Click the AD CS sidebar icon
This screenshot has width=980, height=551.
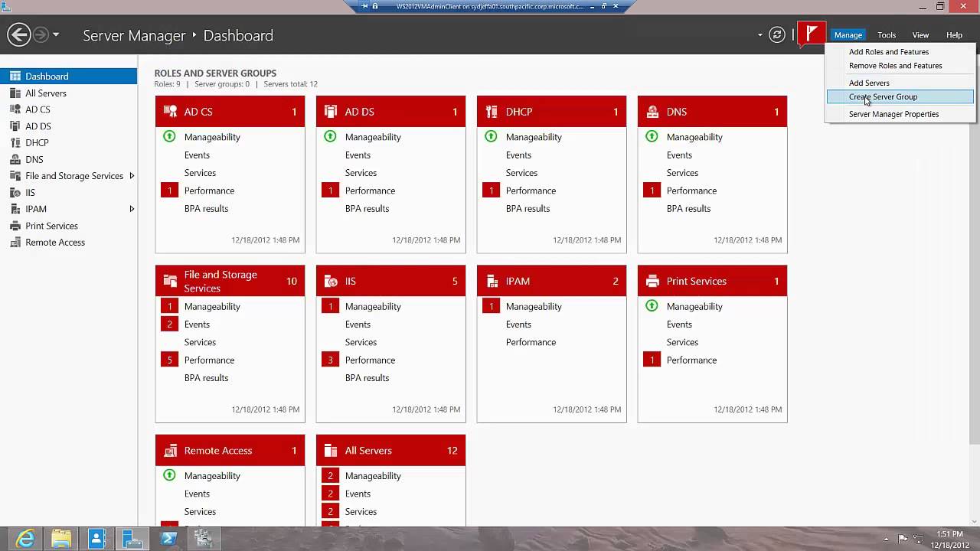click(15, 109)
